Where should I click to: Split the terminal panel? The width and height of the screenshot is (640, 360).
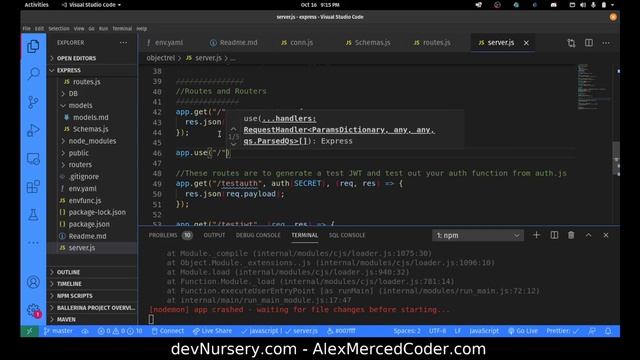coord(554,235)
